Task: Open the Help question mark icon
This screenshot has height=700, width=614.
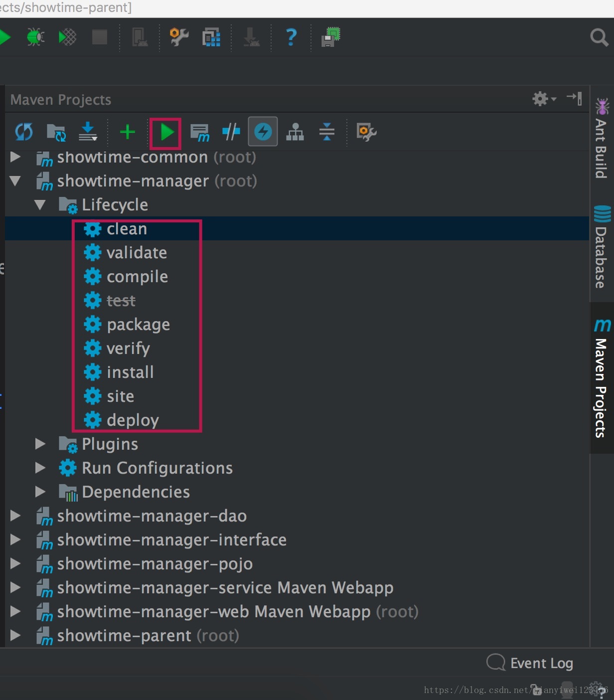Action: (291, 37)
